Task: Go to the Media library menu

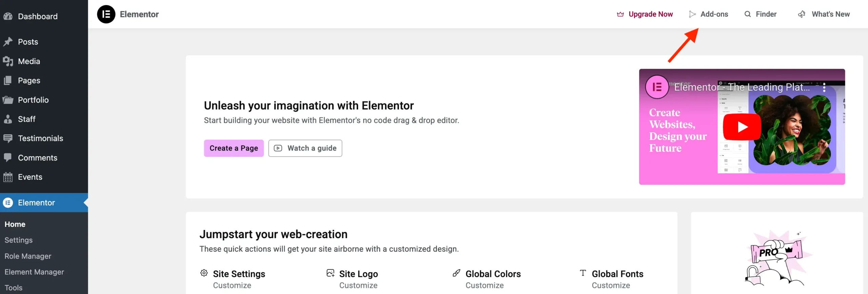Action: point(44,61)
